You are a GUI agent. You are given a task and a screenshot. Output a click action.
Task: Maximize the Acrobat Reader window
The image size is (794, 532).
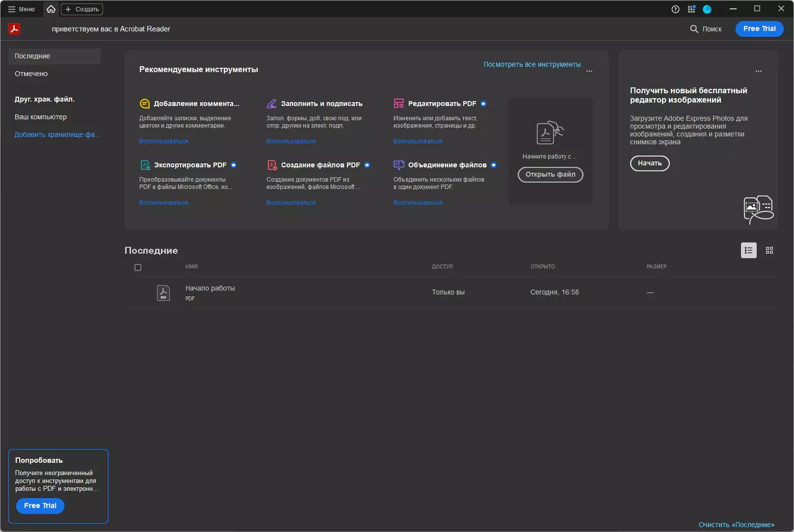[x=757, y=9]
